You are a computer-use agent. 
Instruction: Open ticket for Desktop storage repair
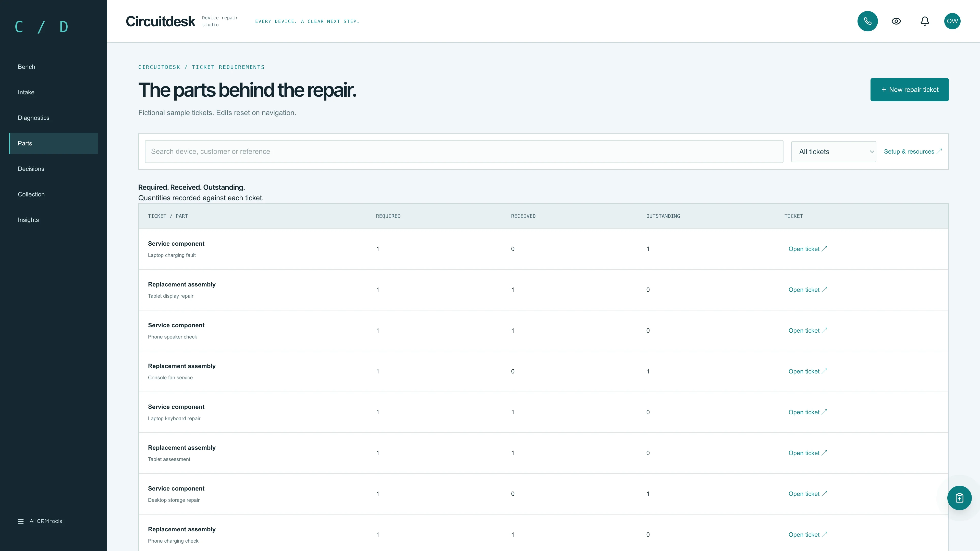(x=807, y=494)
